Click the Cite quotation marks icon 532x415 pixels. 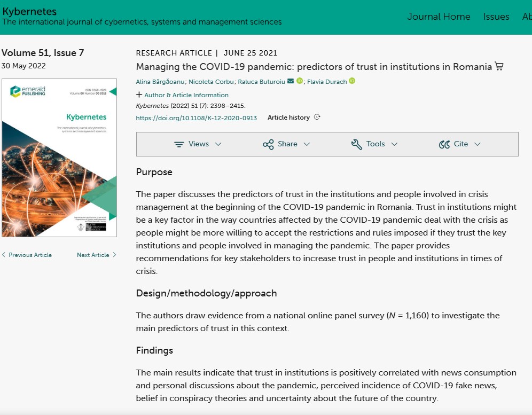tap(444, 145)
